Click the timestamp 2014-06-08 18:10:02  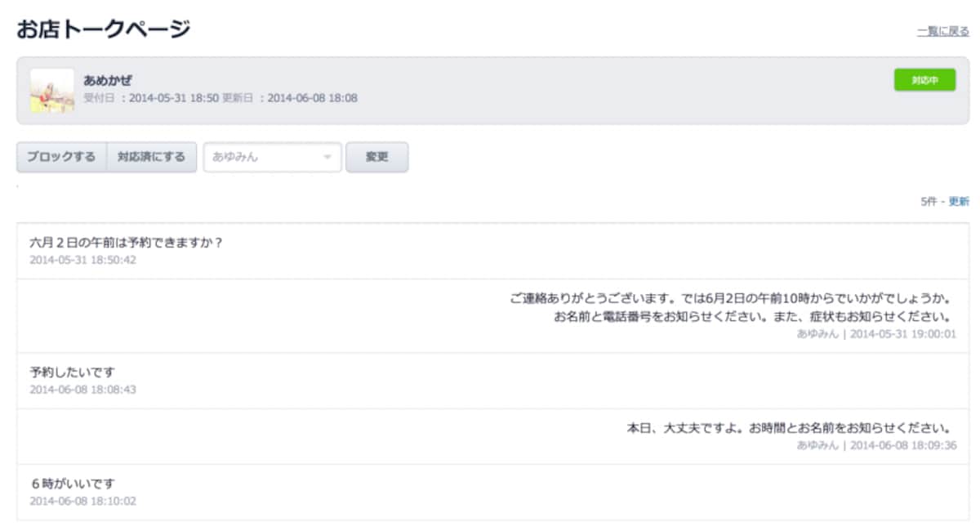82,501
